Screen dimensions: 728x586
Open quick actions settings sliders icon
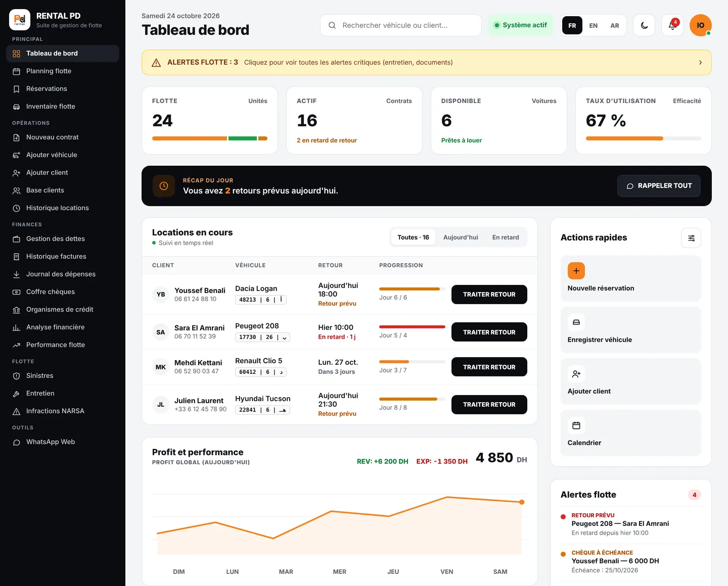[691, 238]
